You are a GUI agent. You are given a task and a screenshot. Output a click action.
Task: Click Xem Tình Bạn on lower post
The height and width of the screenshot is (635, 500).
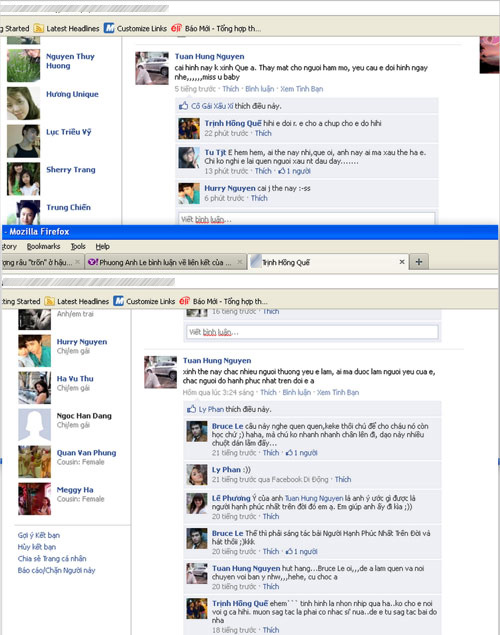(338, 392)
